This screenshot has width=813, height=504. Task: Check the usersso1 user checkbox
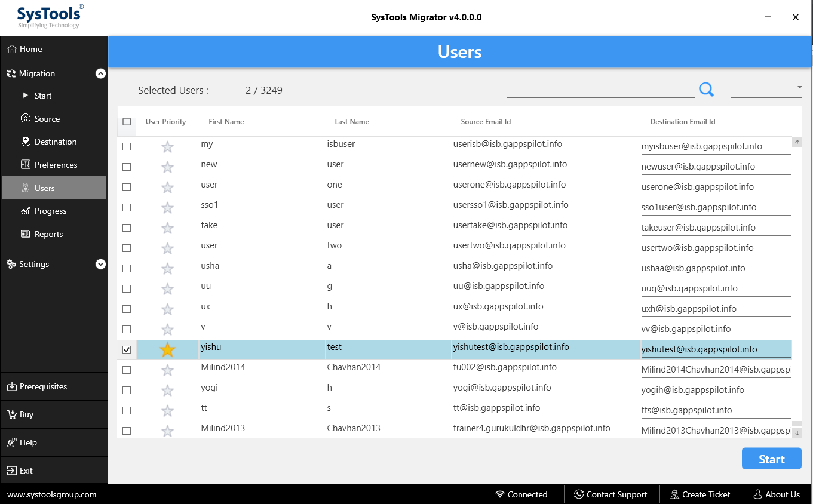(127, 208)
